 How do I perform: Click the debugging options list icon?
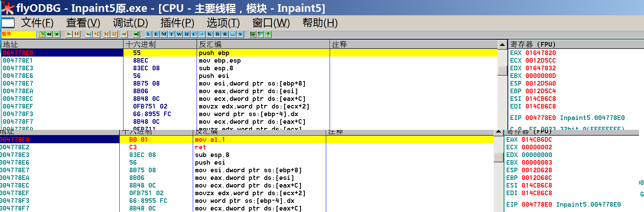click(252, 34)
